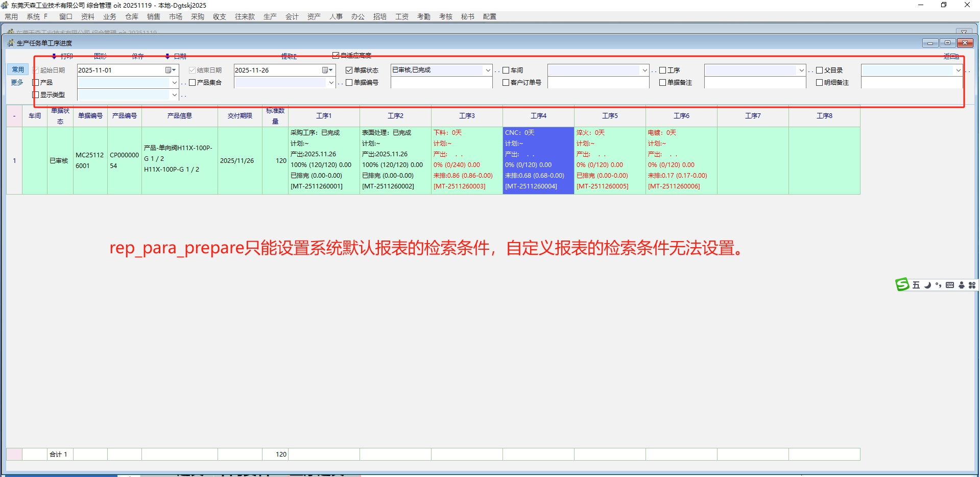
Task: Expand the 单据状态 dropdown list
Action: coord(488,70)
